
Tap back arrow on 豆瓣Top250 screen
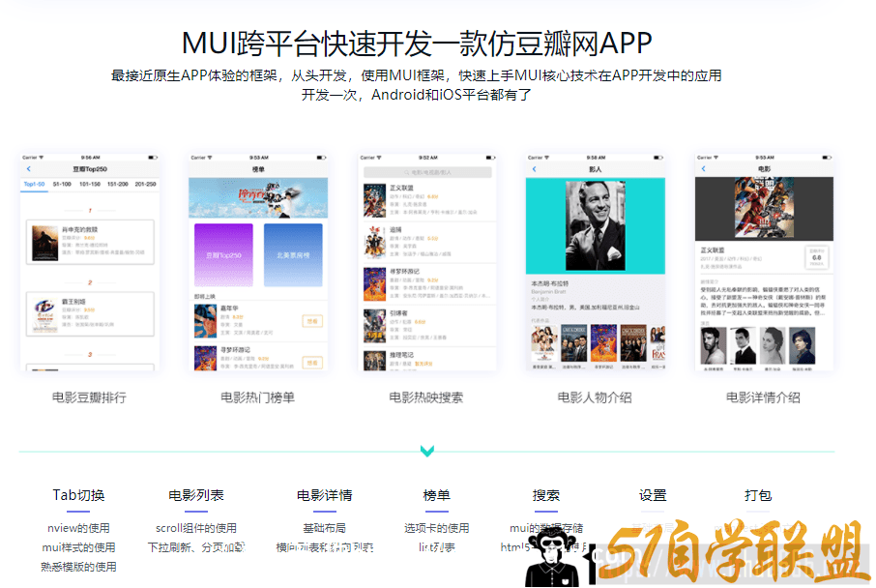click(28, 169)
